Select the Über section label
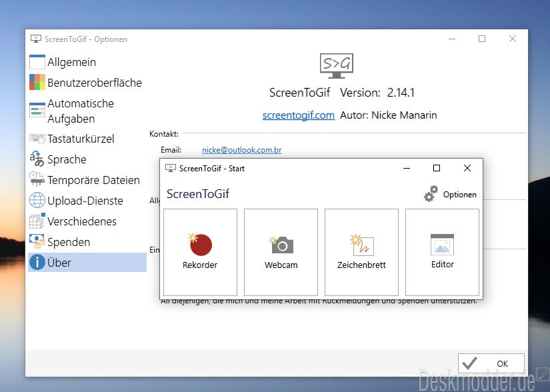The height and width of the screenshot is (392, 550). point(59,263)
